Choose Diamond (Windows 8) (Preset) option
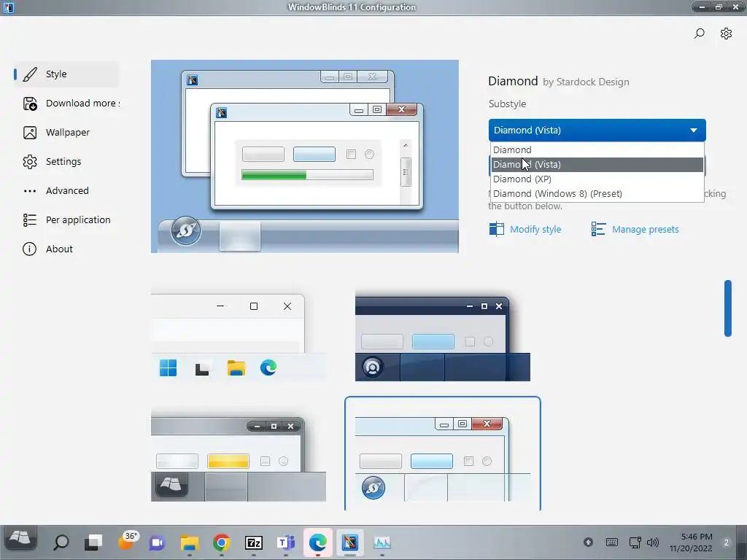The height and width of the screenshot is (560, 747). click(597, 194)
